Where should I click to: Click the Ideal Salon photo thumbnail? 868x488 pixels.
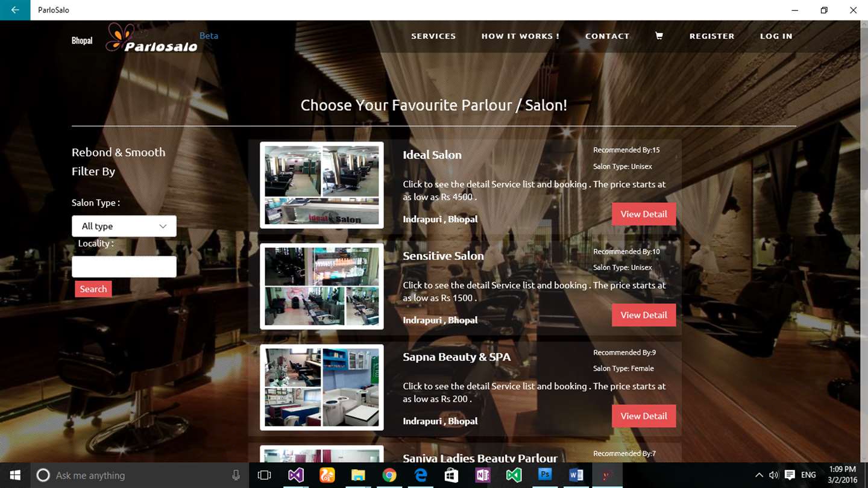pyautogui.click(x=322, y=185)
